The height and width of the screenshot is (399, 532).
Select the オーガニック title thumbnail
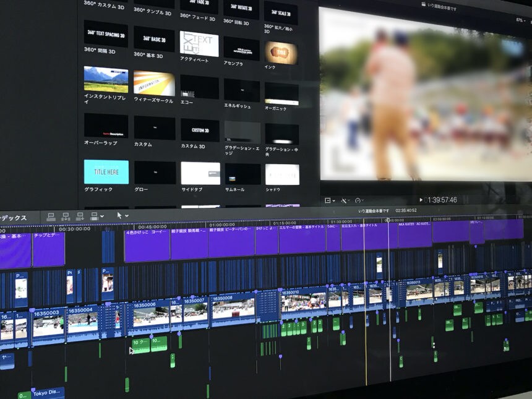point(281,93)
